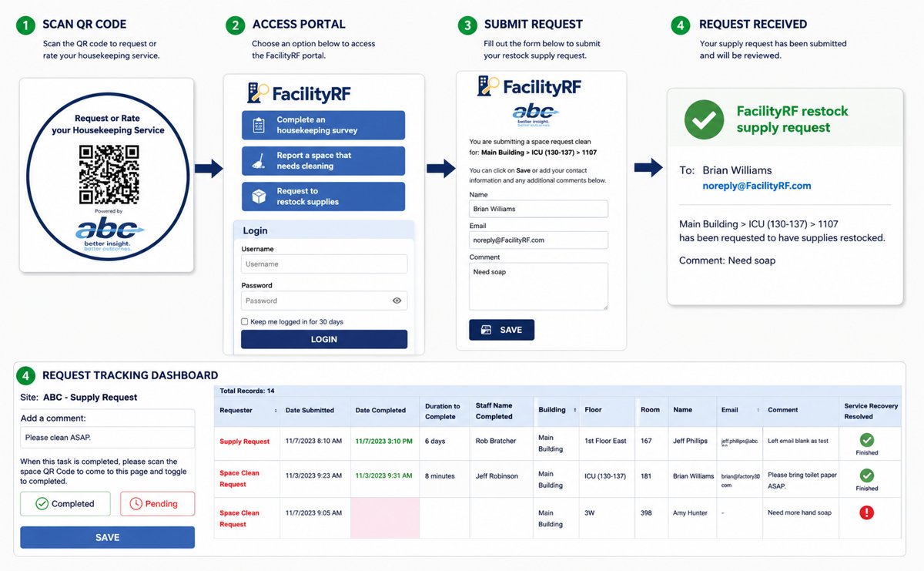Click the FacilityRF logo in the access portal
This screenshot has height=571, width=924.
(299, 93)
